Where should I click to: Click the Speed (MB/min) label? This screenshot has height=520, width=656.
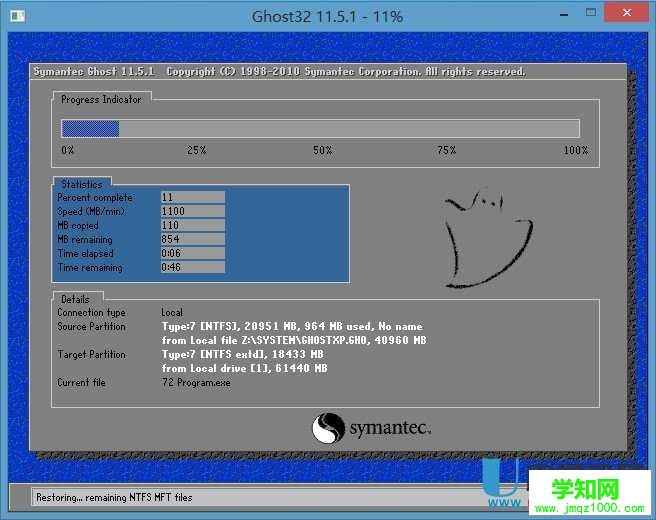pos(91,211)
